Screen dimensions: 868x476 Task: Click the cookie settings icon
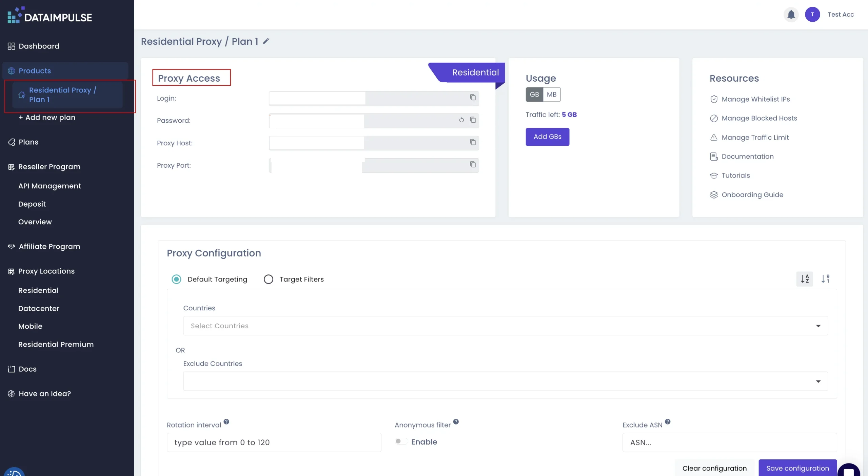coord(14,472)
